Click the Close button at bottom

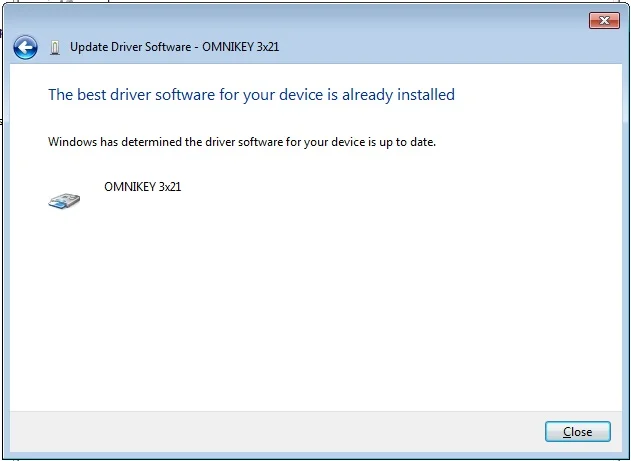pyautogui.click(x=577, y=432)
